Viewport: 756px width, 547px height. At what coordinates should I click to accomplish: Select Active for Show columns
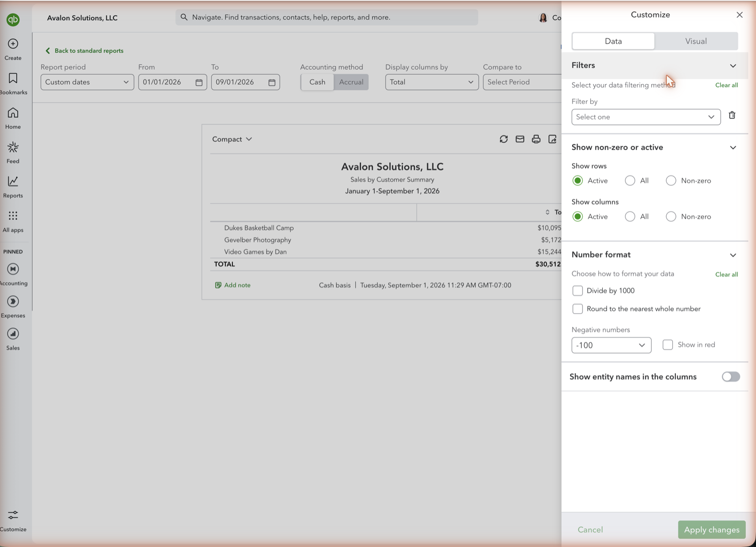(578, 217)
